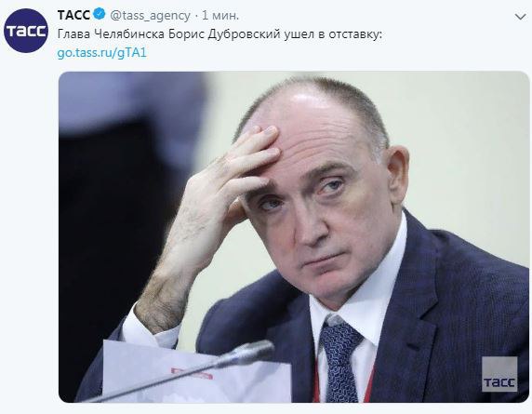532x414 pixels.
Task: Click the gray ТАСС watermark in the photo
Action: click(x=499, y=374)
